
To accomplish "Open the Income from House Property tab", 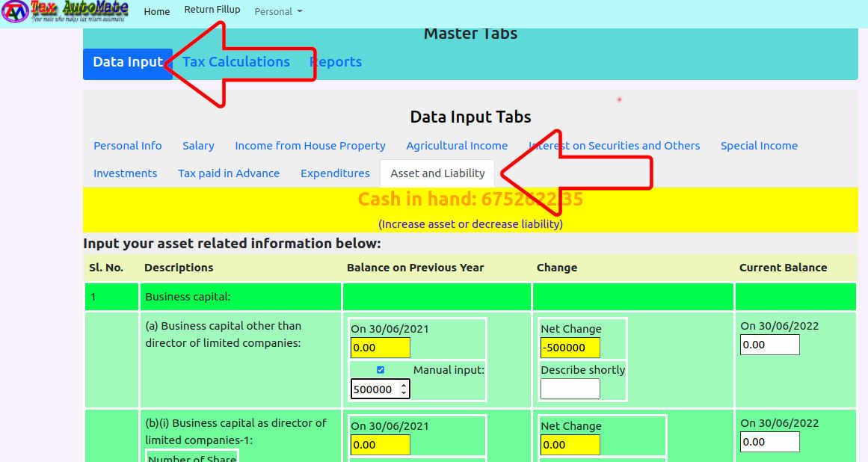I will [x=310, y=146].
